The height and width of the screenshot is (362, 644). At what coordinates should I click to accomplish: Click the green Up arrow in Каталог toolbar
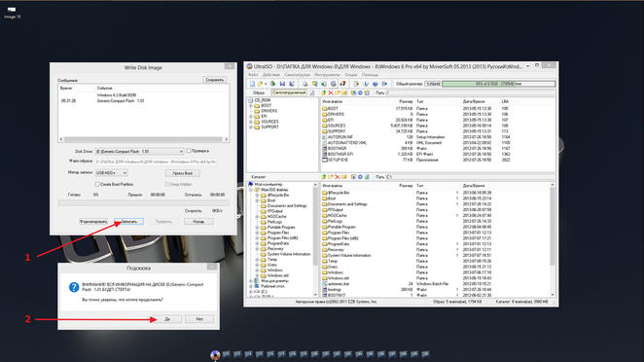(324, 177)
